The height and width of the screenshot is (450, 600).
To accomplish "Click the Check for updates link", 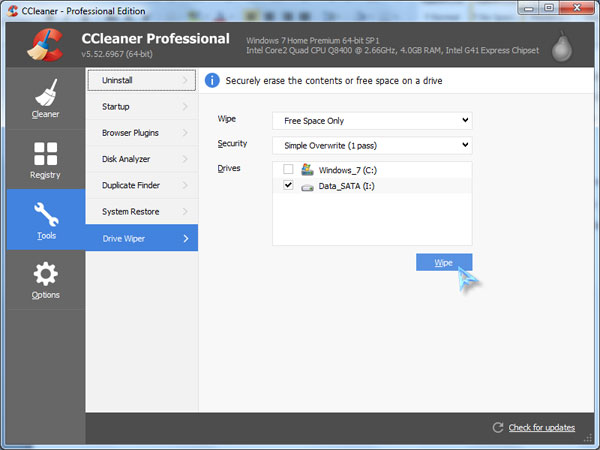I will point(541,428).
